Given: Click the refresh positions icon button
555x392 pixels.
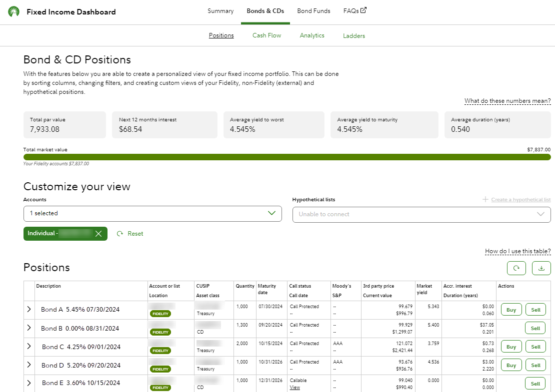Looking at the screenshot, I should pos(516,268).
